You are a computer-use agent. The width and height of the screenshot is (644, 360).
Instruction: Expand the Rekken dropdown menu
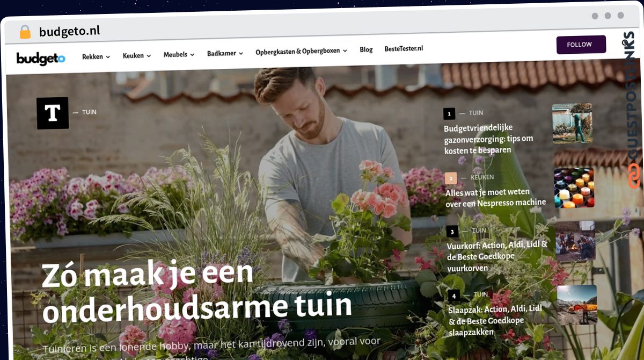(x=96, y=56)
